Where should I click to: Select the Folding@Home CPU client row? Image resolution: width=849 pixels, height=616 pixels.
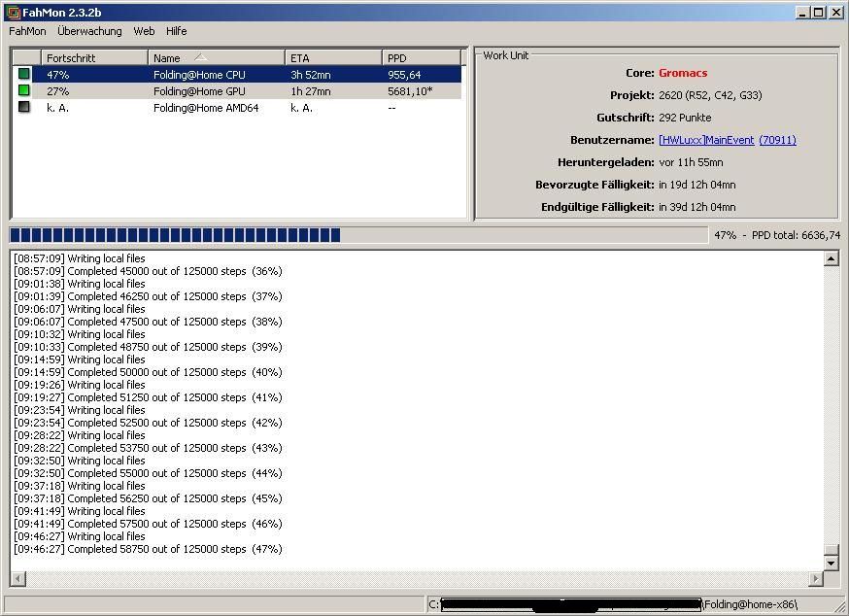(x=237, y=74)
